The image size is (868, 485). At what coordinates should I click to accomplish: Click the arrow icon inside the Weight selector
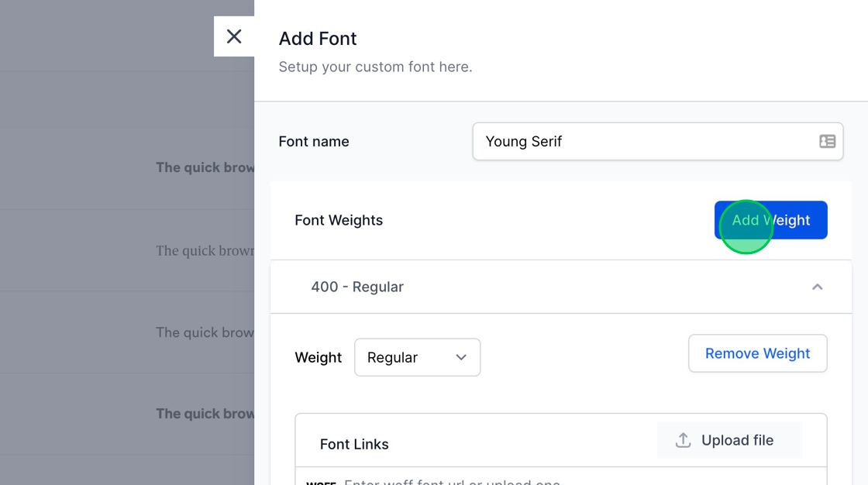(461, 357)
